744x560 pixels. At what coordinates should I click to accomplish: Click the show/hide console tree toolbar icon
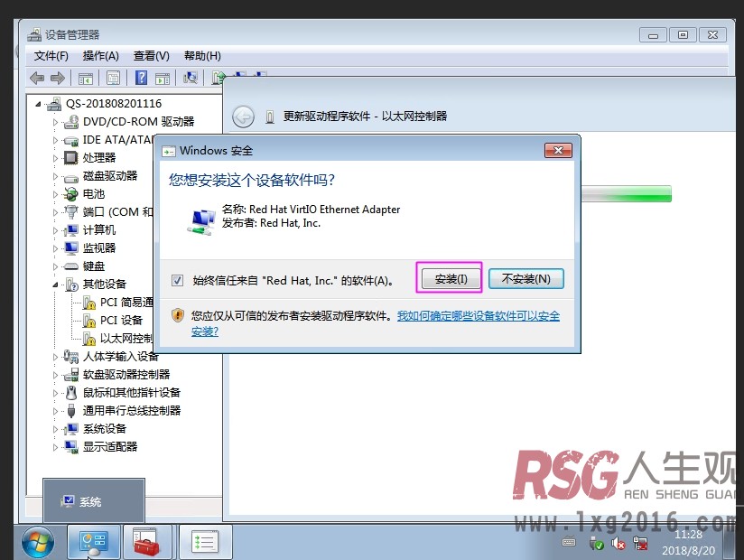[86, 78]
